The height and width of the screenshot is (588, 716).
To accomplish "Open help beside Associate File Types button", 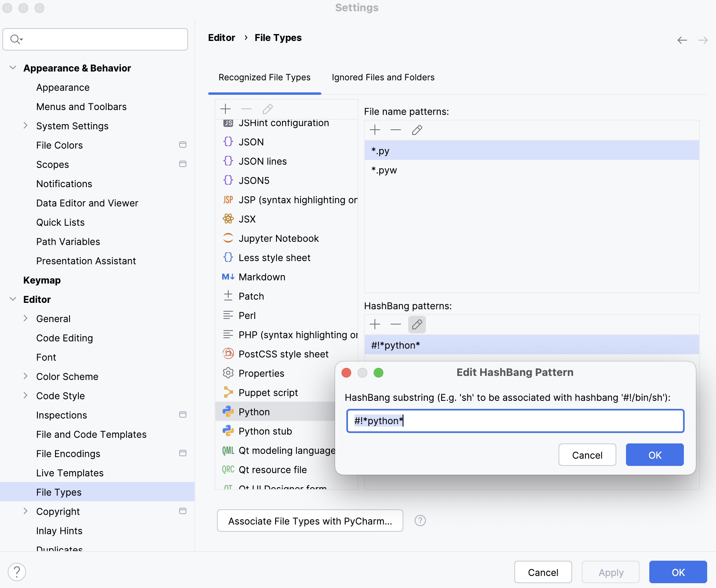I will click(x=420, y=521).
